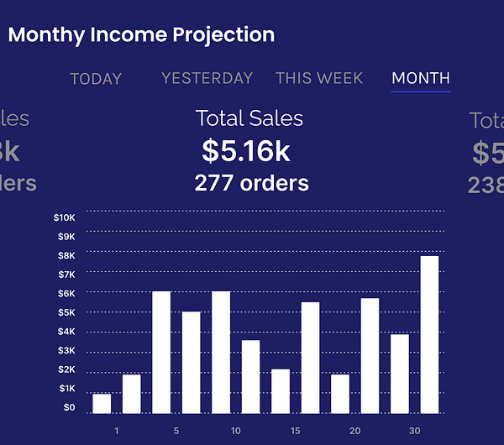This screenshot has width=504, height=445.
Task: Select the bar right of label 20
Action: (370, 356)
